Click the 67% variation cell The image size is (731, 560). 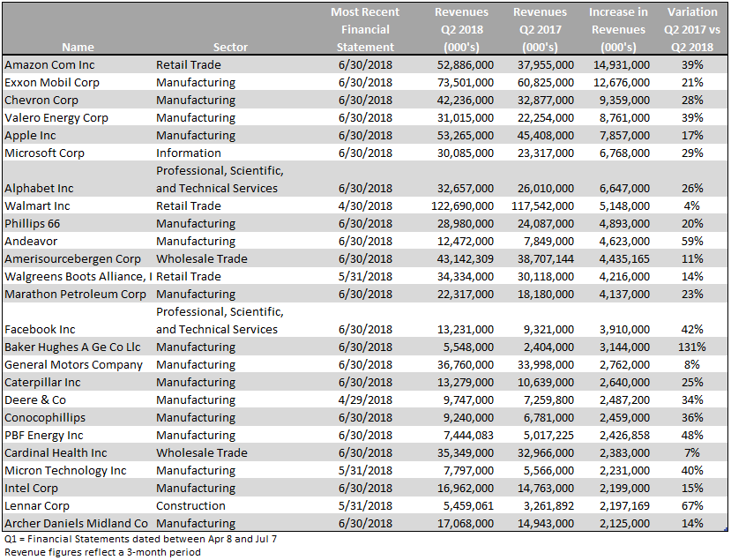(692, 506)
